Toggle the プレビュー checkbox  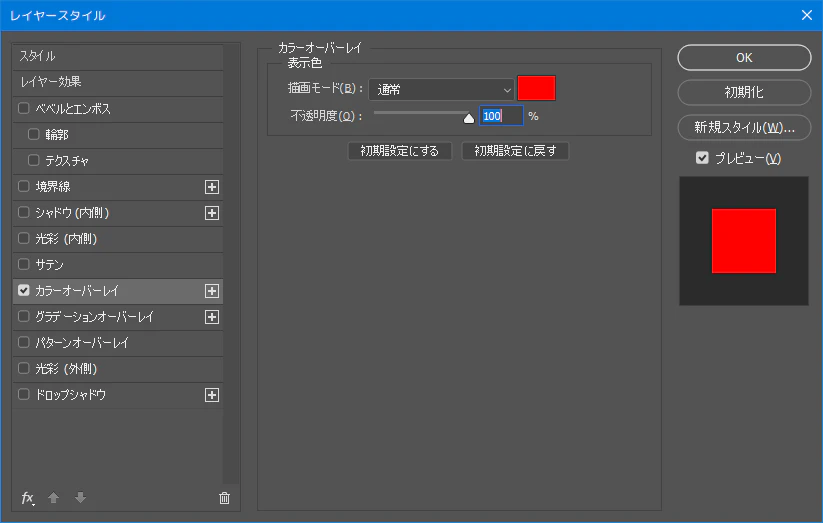coord(702,158)
